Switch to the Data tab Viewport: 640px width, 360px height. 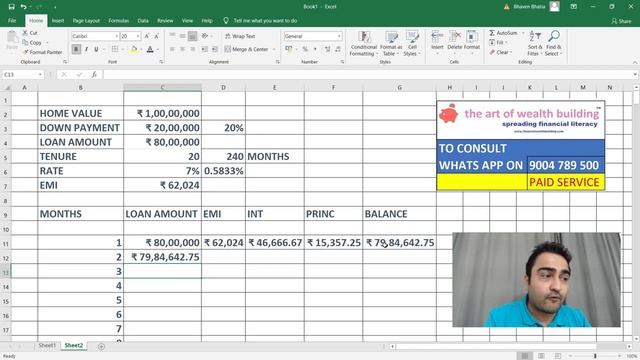click(143, 20)
